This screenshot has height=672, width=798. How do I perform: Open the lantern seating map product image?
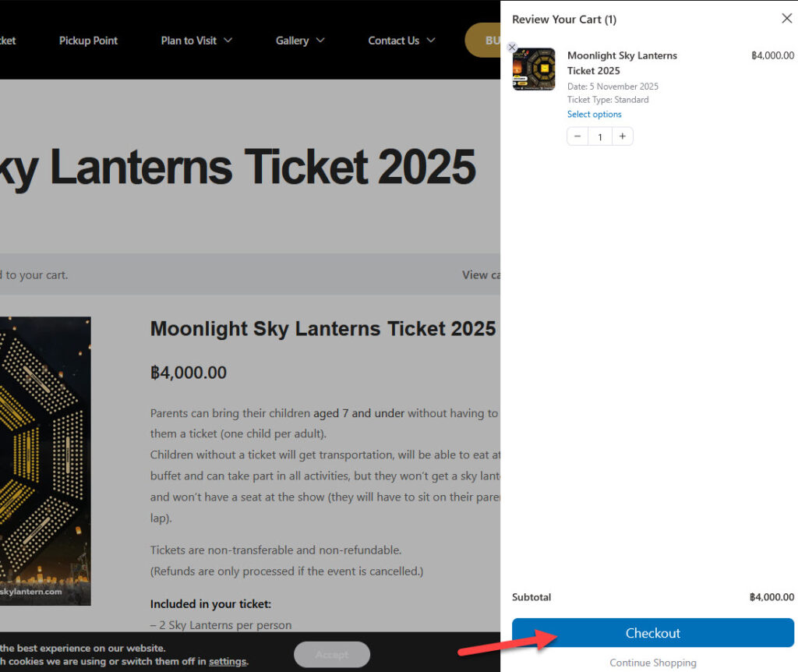coord(45,461)
